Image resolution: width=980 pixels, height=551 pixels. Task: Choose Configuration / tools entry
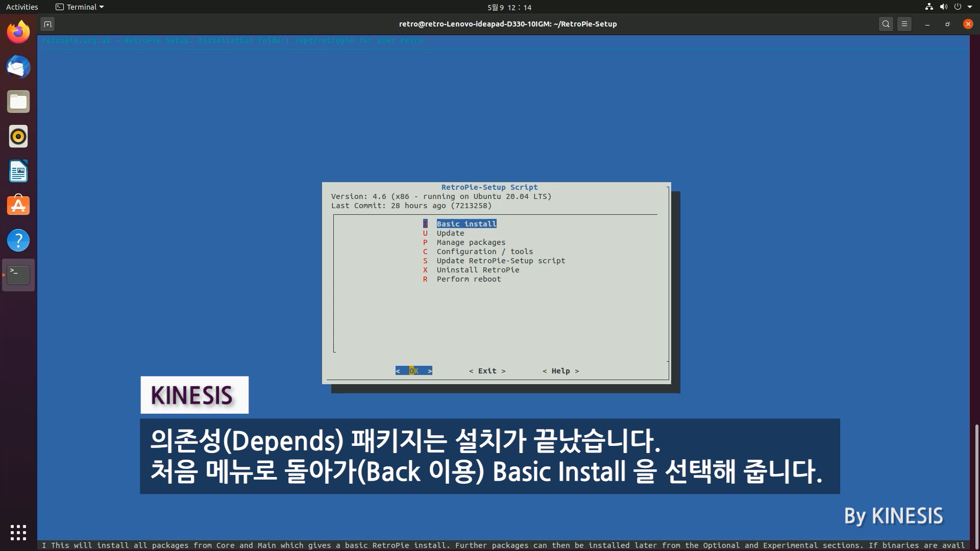click(x=484, y=252)
